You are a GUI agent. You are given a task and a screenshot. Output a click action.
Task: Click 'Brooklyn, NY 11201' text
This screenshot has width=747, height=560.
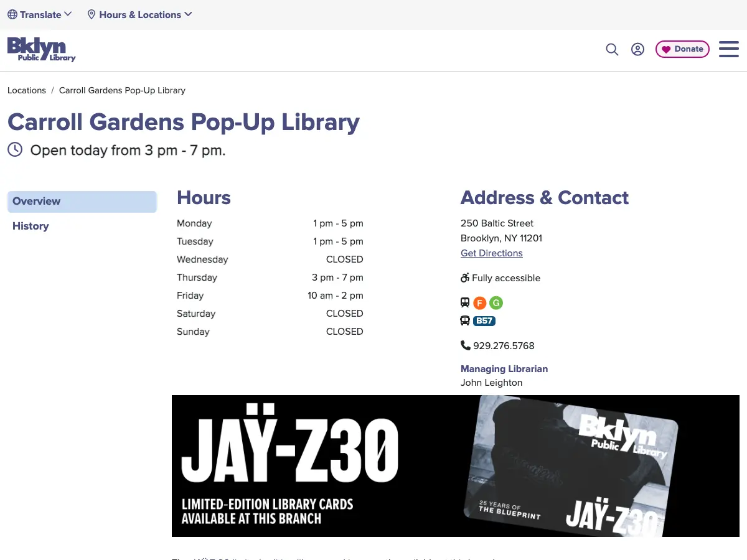(501, 238)
